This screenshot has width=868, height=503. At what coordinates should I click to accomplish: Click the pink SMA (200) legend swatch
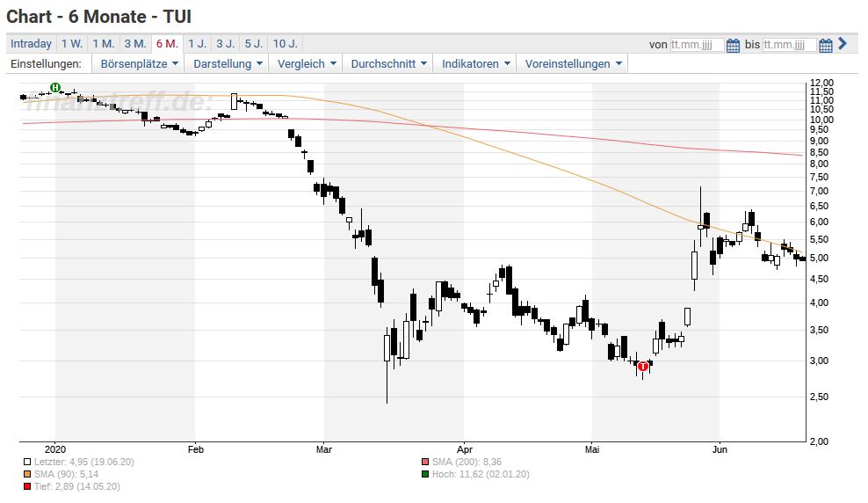coord(425,462)
